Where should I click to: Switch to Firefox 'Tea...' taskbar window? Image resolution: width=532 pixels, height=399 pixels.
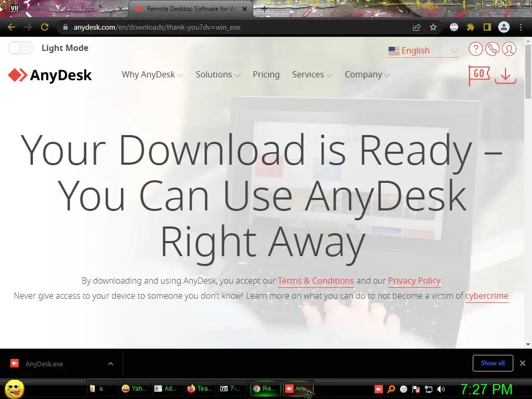click(200, 389)
